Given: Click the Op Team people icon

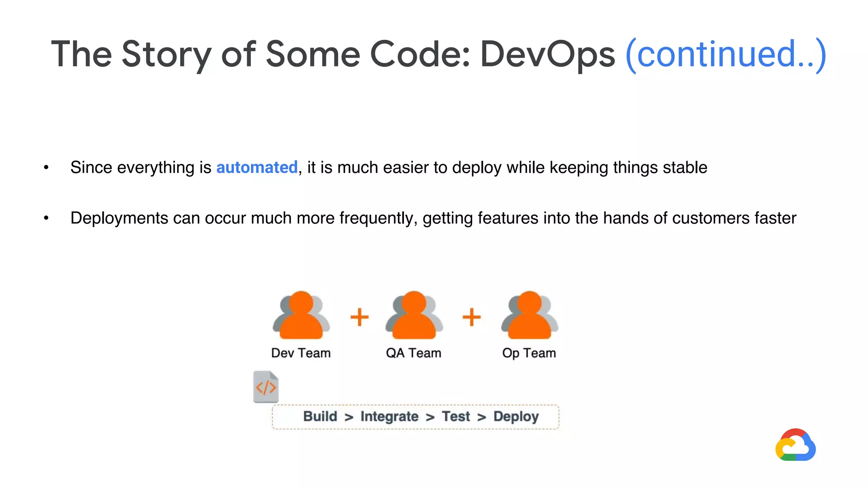Looking at the screenshot, I should [529, 315].
